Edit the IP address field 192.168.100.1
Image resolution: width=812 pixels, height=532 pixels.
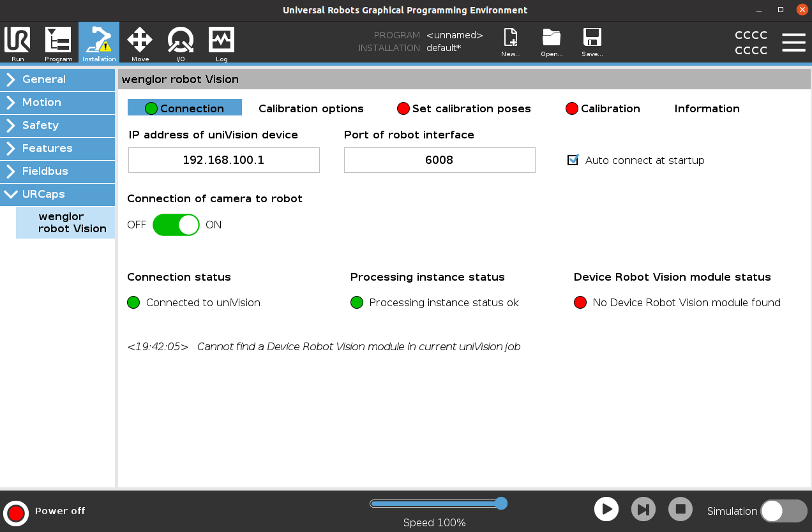(224, 160)
